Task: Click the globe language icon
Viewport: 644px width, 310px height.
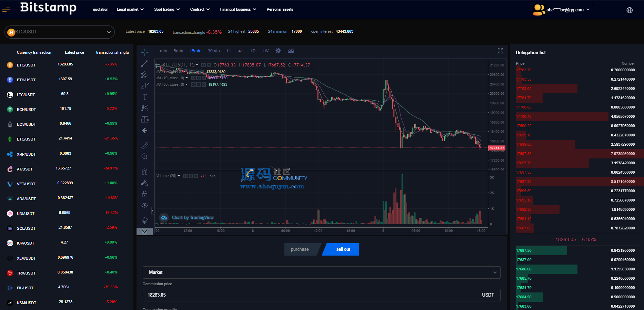Action: coord(630,10)
